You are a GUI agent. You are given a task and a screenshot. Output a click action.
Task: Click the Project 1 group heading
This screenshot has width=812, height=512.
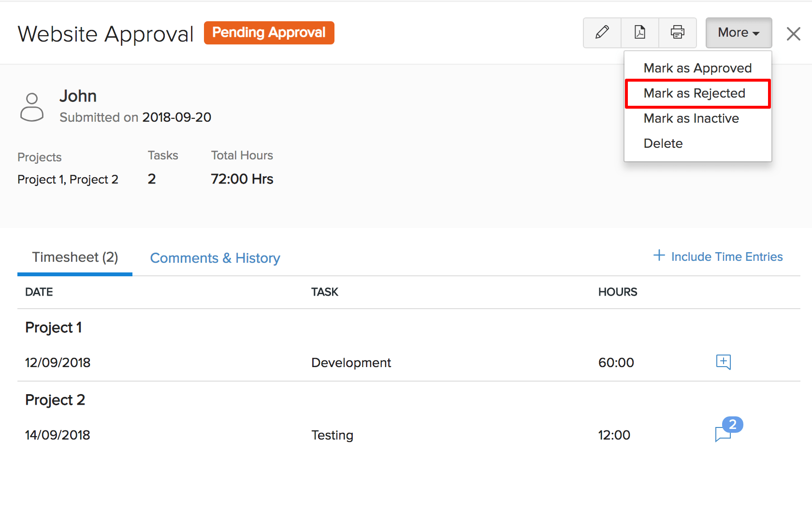pyautogui.click(x=53, y=327)
